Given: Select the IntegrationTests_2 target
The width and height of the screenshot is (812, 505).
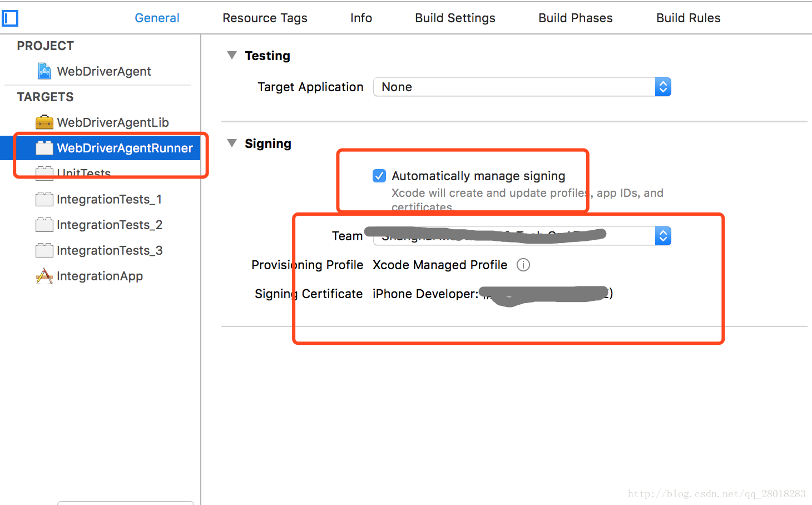Looking at the screenshot, I should [110, 225].
